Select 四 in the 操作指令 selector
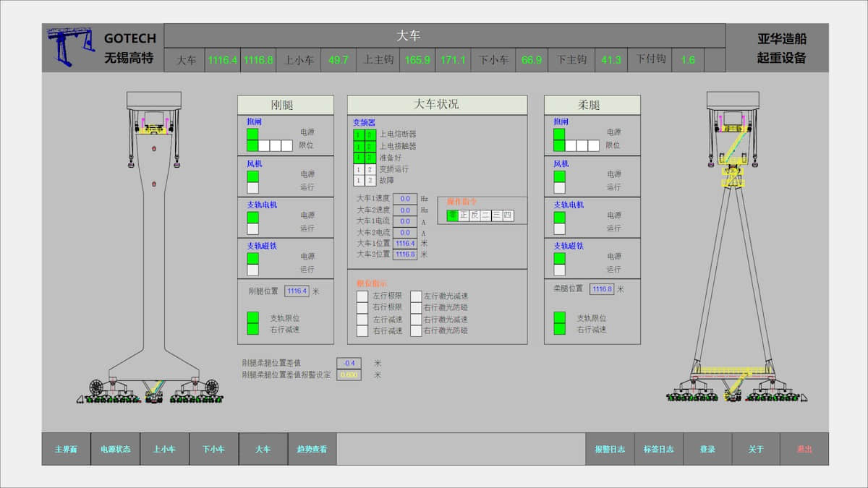 pos(508,215)
